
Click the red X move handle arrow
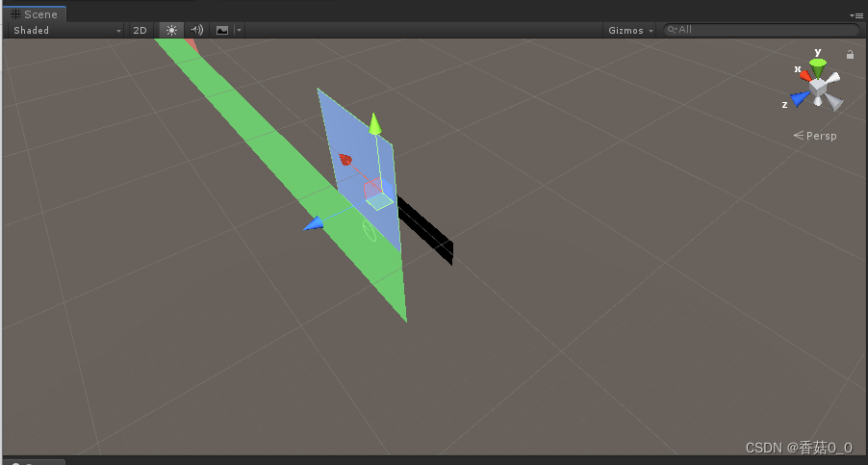[x=345, y=160]
